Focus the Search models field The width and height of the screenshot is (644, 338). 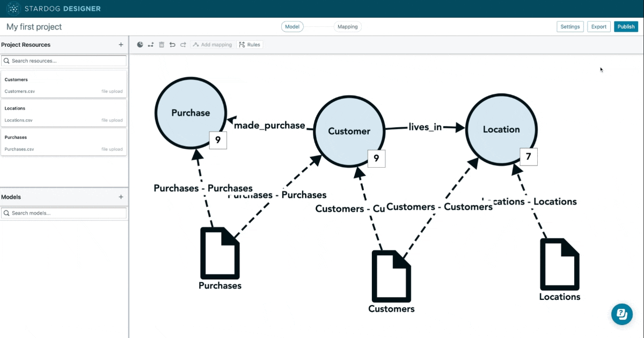click(64, 213)
